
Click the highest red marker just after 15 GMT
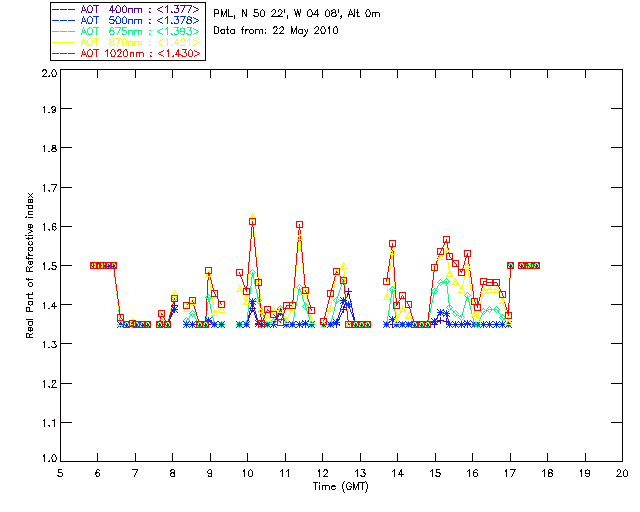tap(447, 240)
